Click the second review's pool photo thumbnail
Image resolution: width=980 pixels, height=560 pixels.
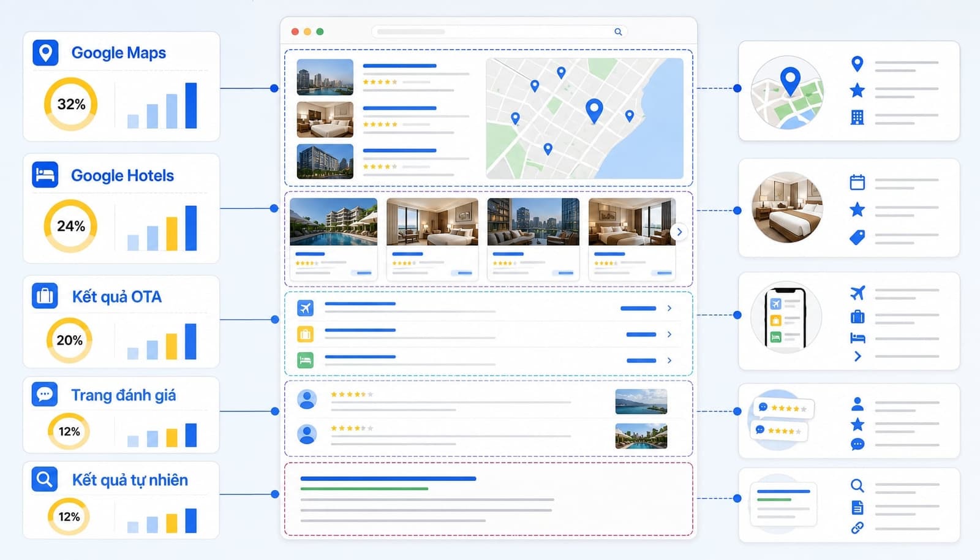(x=641, y=436)
